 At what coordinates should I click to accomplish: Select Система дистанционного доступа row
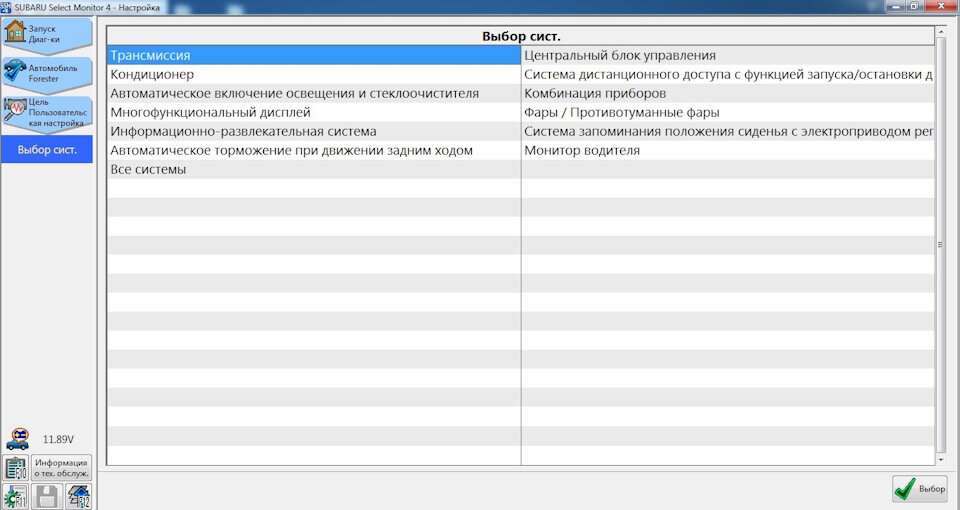728,74
